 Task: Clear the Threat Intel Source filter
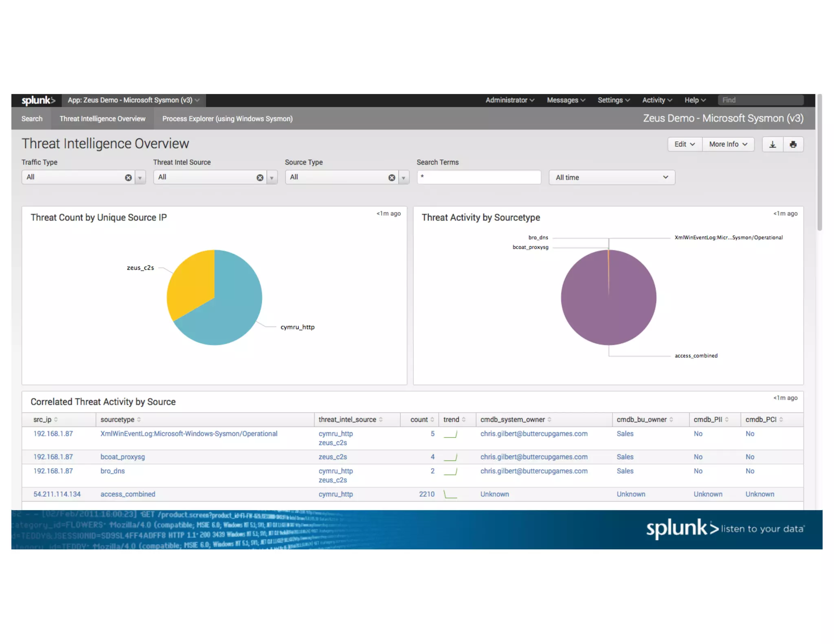[260, 178]
